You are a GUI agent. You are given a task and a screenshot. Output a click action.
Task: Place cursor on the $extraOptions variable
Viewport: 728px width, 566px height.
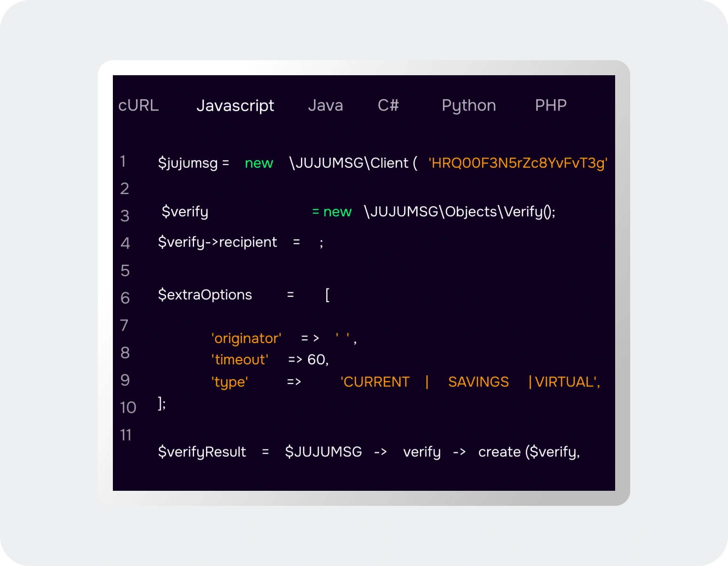205,295
